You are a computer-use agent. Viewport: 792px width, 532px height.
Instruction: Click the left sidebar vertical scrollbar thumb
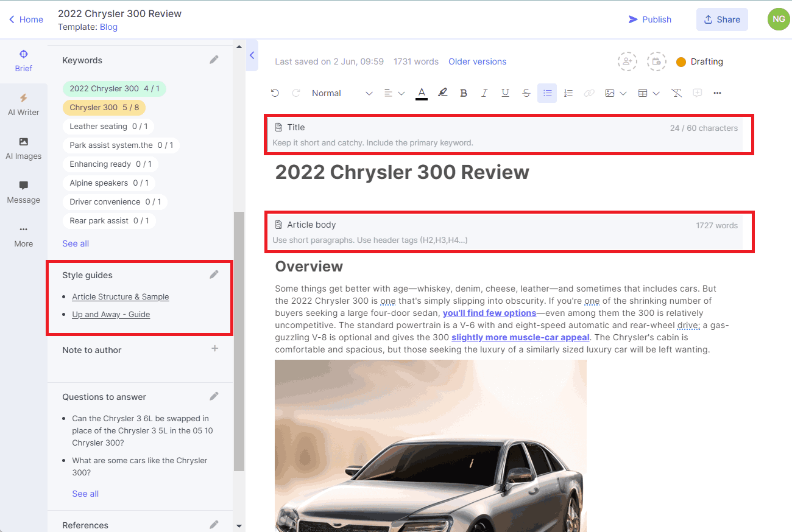pos(239,341)
